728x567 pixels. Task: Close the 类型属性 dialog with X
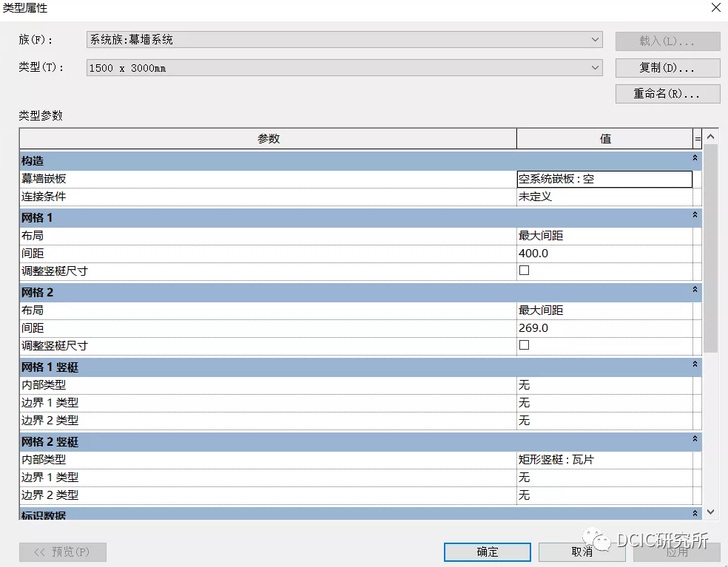click(716, 7)
